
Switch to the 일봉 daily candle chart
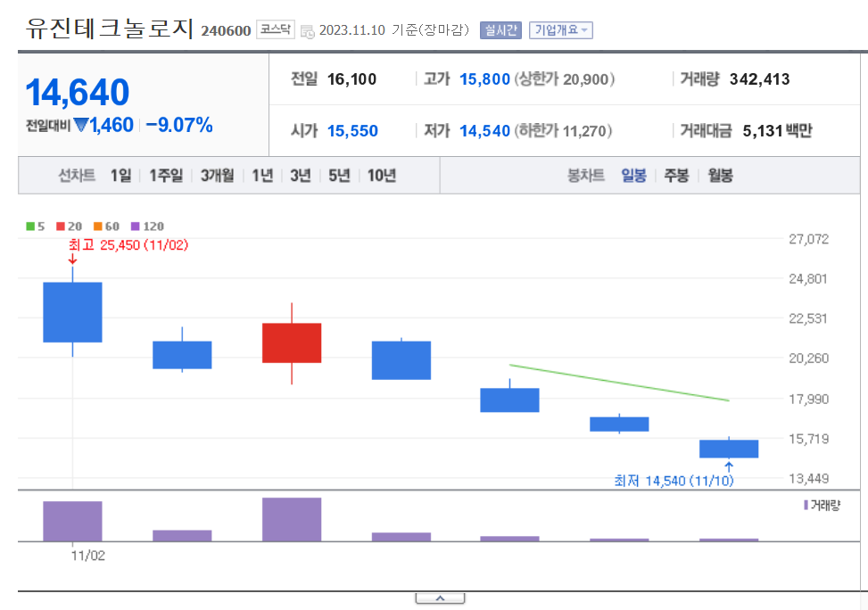point(634,176)
